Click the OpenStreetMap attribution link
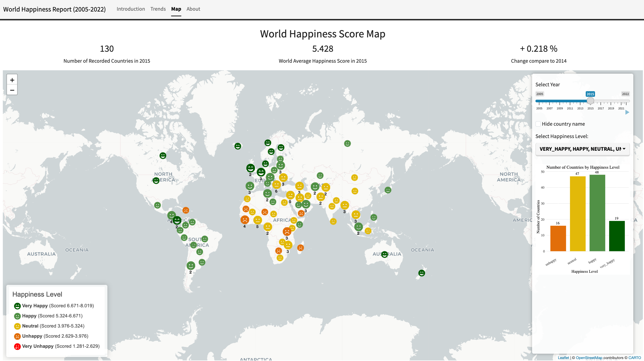The width and height of the screenshot is (644, 361). coord(590,358)
